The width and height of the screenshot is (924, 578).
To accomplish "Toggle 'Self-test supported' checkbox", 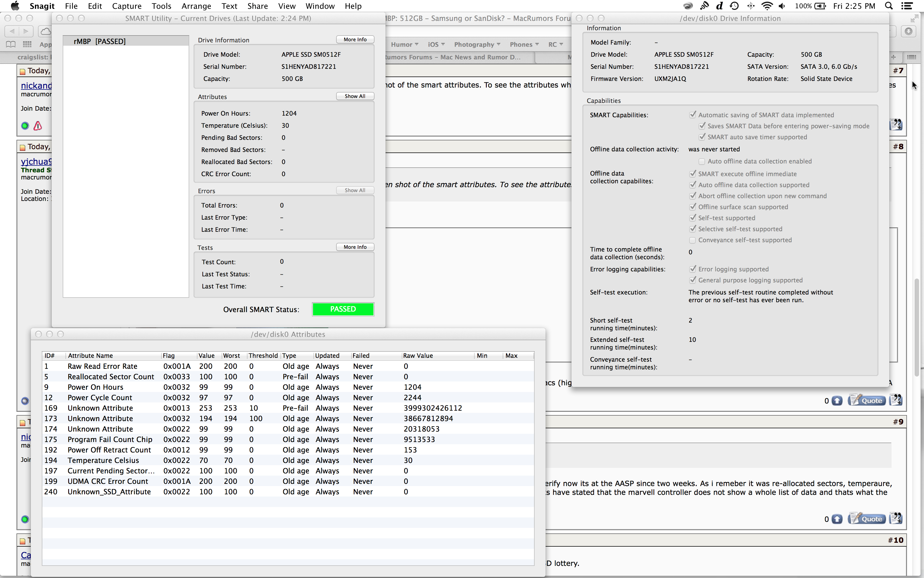I will (x=693, y=218).
